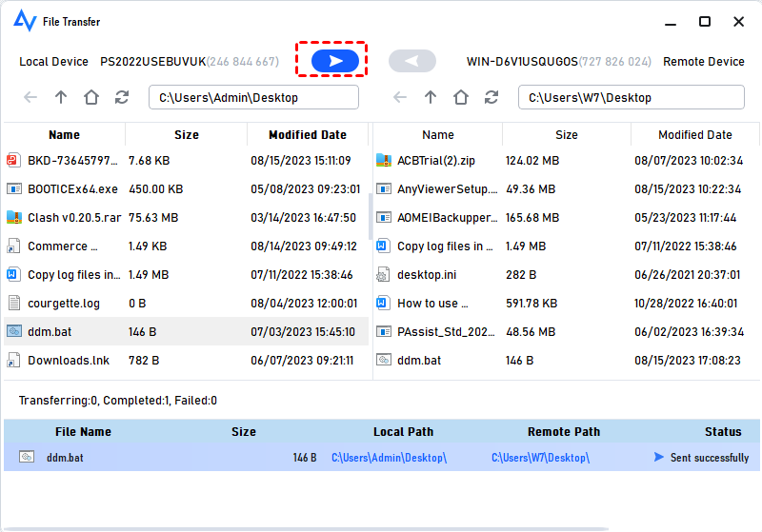The height and width of the screenshot is (532, 762).
Task: Click 591.78 KB size of How to use
Action: click(x=531, y=304)
